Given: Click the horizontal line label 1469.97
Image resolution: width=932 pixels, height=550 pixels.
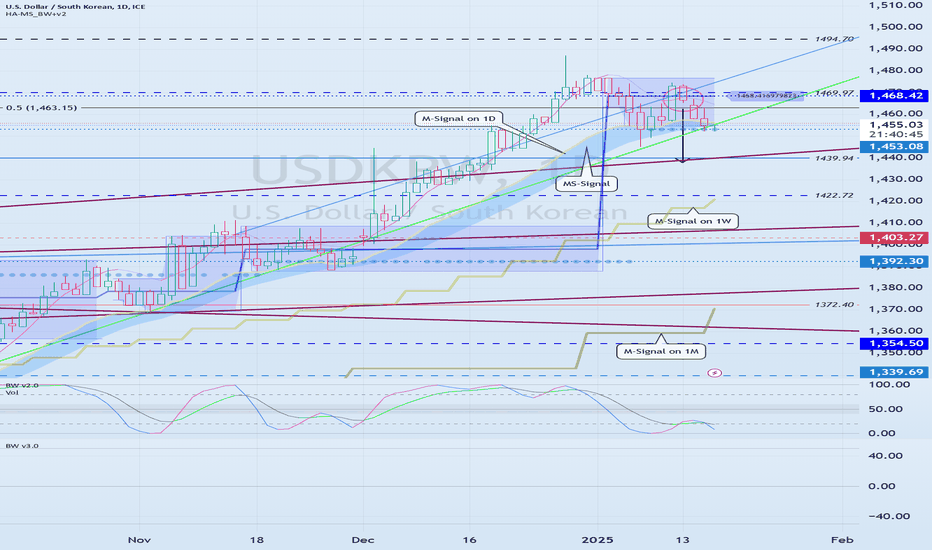Looking at the screenshot, I should (834, 93).
